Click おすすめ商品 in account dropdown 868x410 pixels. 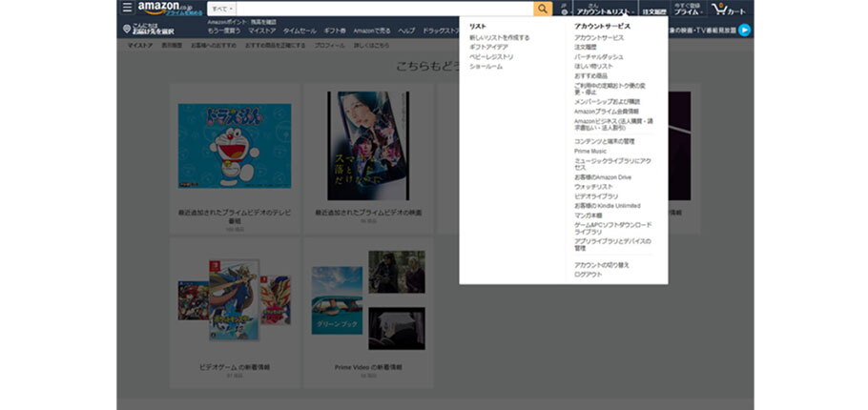point(590,75)
